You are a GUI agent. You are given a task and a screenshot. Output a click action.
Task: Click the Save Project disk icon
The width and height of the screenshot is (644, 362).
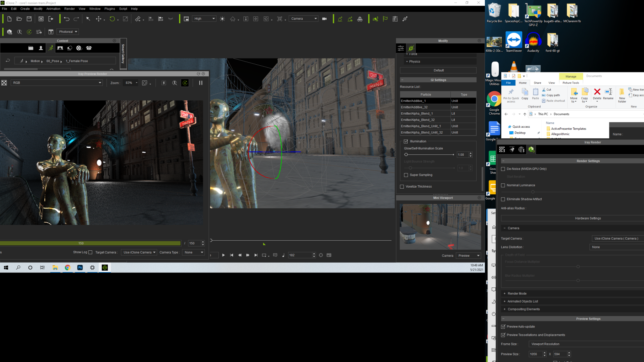(29, 19)
